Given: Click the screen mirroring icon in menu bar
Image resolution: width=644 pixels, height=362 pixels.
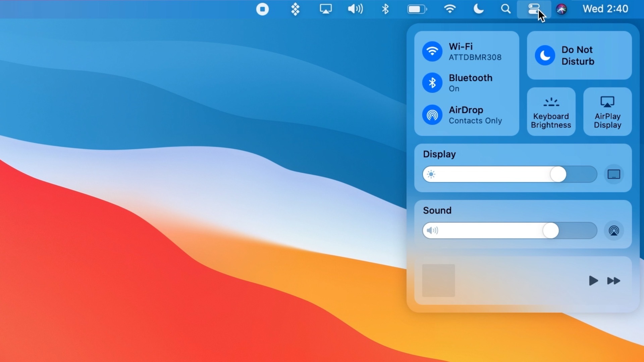Looking at the screenshot, I should click(326, 9).
